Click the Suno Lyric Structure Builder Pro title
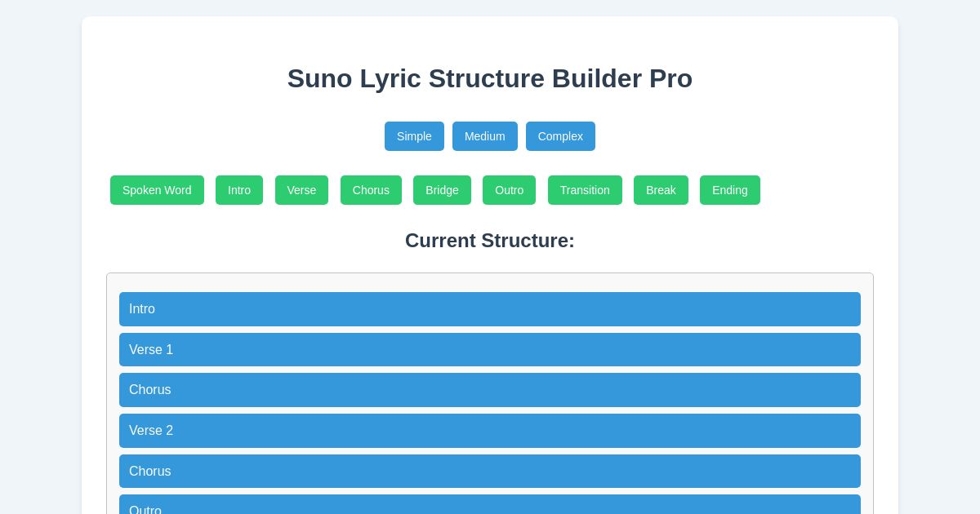The width and height of the screenshot is (980, 514). [490, 78]
